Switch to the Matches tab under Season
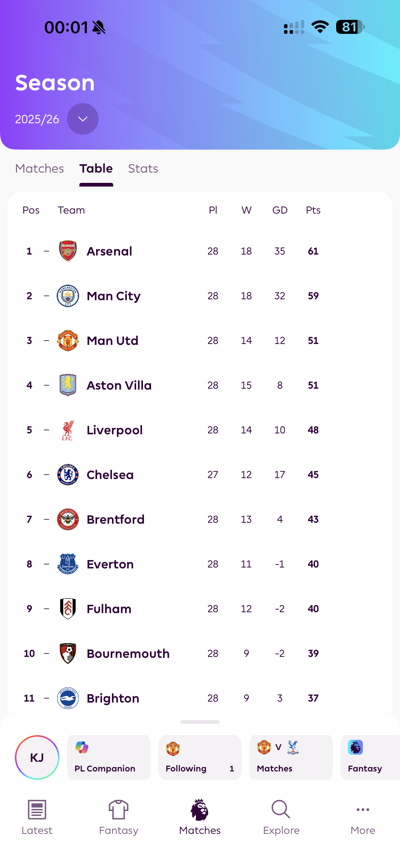Viewport: 400px width, 868px height. coord(39,169)
